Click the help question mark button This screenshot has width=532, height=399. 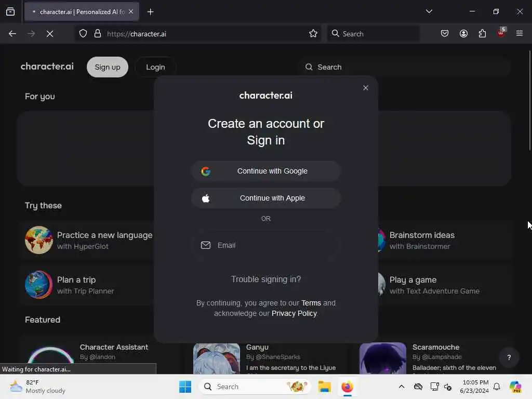pos(509,357)
